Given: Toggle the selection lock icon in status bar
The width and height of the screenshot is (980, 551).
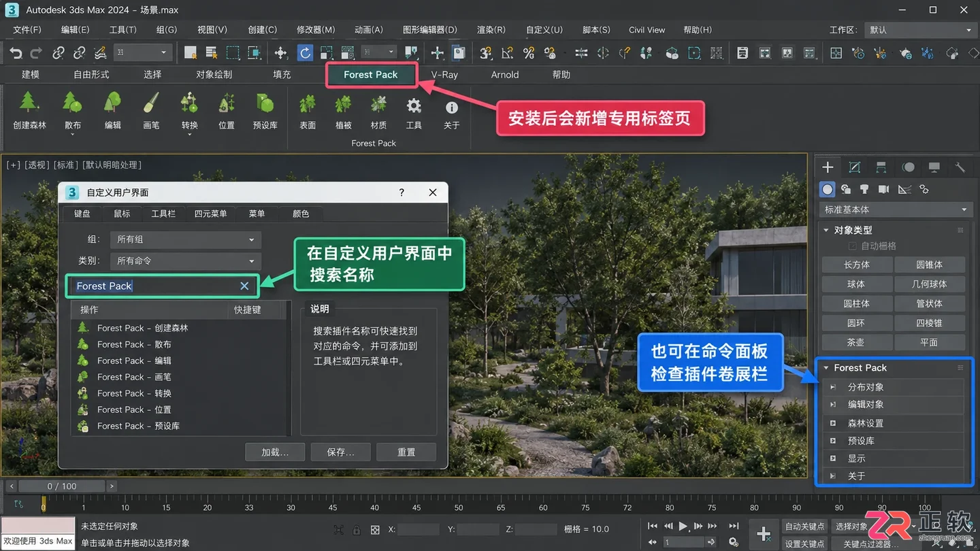Looking at the screenshot, I should 357,529.
